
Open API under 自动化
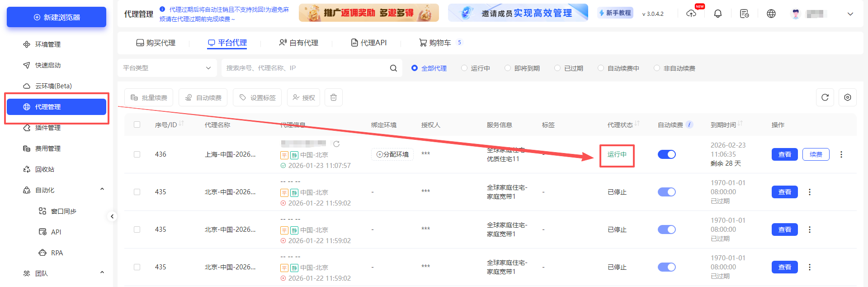click(56, 232)
